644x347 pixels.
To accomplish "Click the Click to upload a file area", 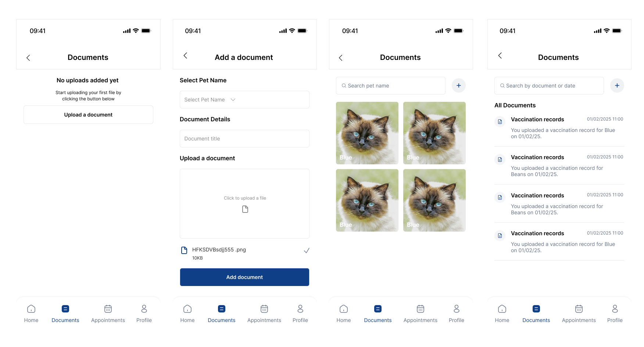I will (244, 204).
